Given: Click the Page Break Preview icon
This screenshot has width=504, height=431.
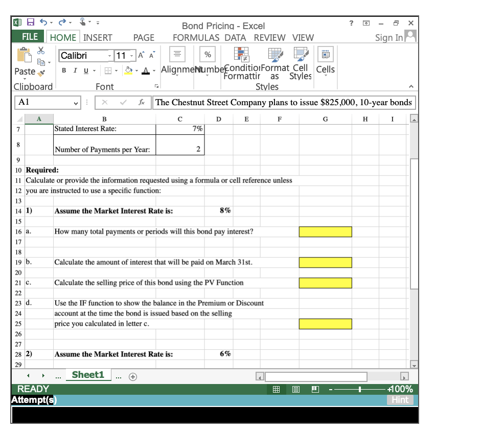Looking at the screenshot, I should [x=315, y=389].
